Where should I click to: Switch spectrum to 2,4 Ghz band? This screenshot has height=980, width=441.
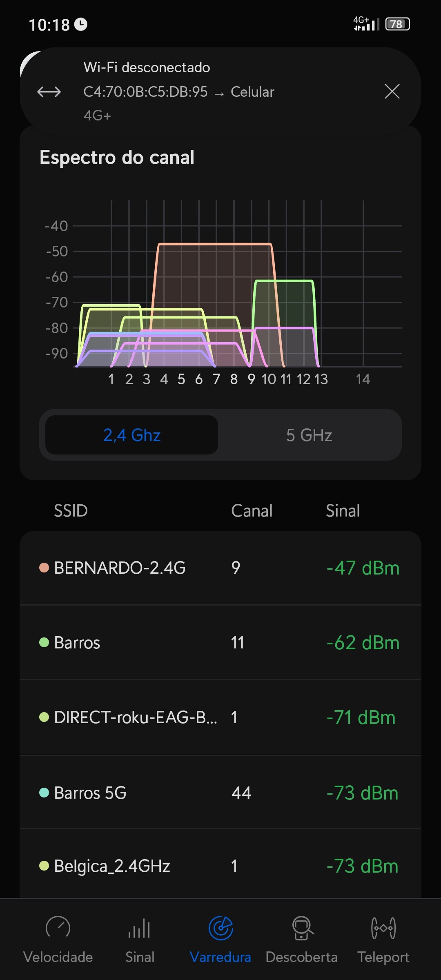(x=131, y=435)
